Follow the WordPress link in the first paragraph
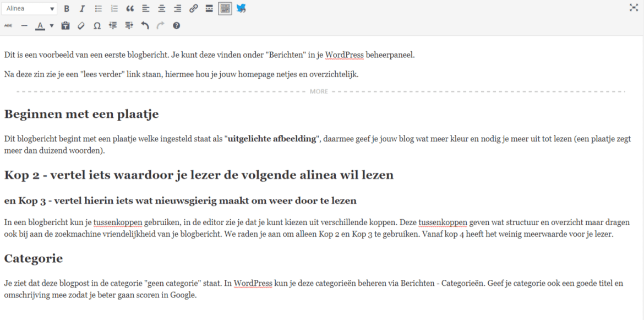This screenshot has width=644, height=320. 344,55
